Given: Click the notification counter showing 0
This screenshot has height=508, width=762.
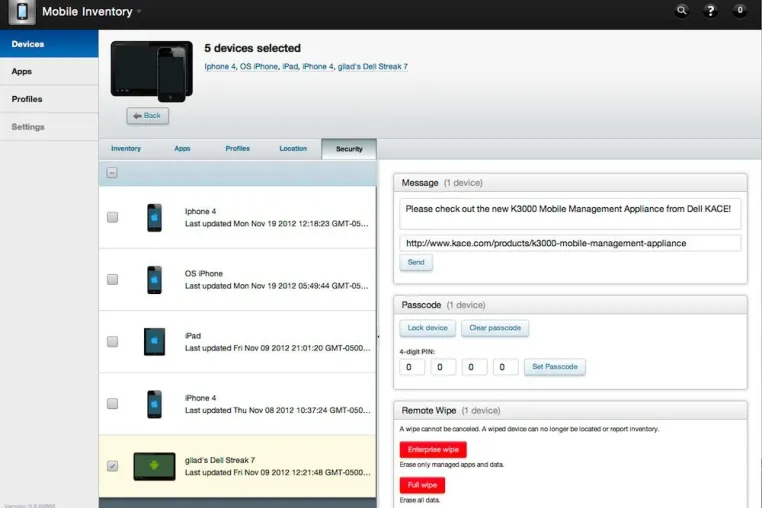Looking at the screenshot, I should 740,10.
